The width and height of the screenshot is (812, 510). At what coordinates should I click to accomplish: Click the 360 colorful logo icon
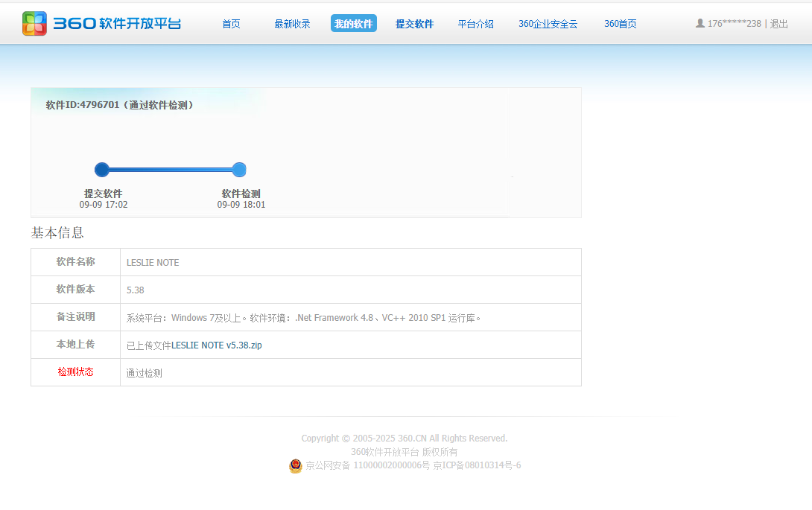coord(34,23)
